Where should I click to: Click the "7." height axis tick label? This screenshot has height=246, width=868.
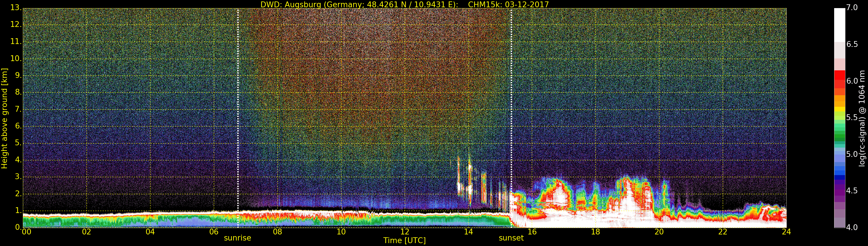point(18,109)
